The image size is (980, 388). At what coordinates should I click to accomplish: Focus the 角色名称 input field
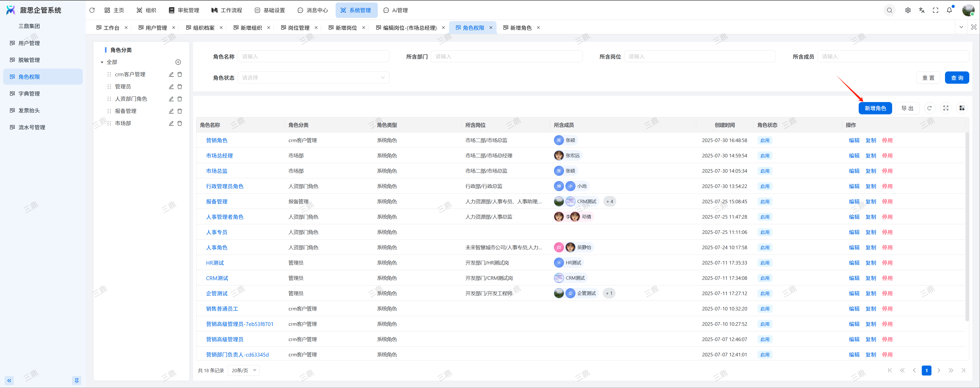313,57
